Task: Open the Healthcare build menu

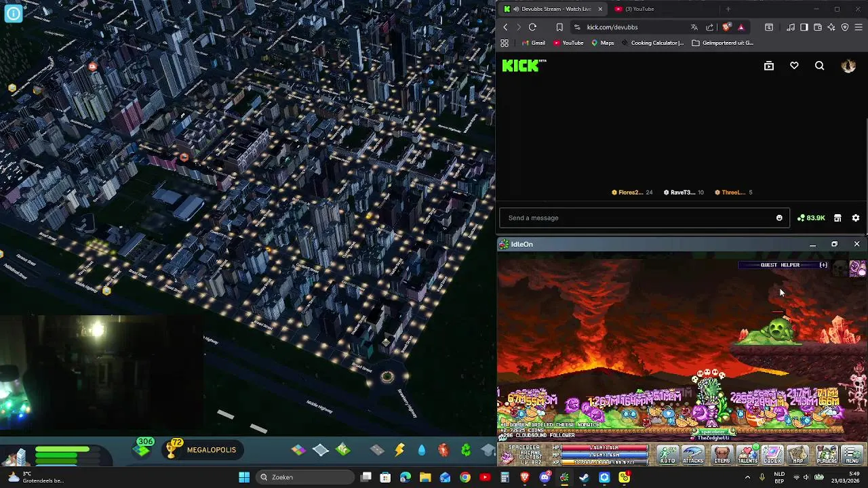Action: (x=443, y=449)
